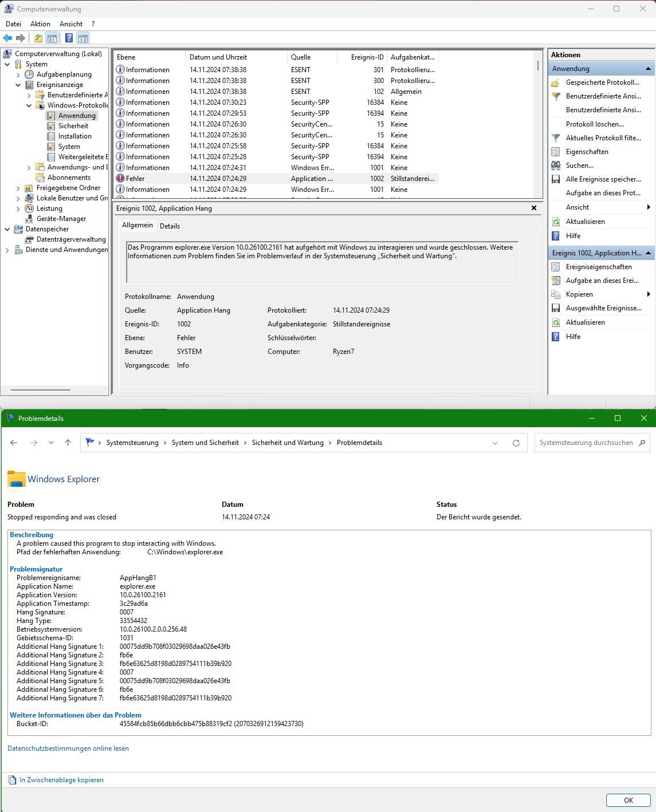Click the folder-up toolbar icon
This screenshot has width=656, height=812.
point(38,38)
